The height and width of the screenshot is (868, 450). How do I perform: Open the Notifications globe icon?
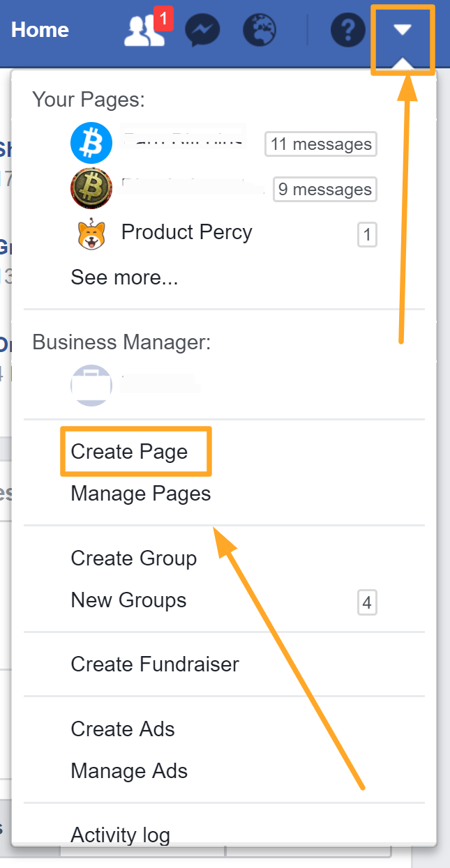[x=260, y=31]
